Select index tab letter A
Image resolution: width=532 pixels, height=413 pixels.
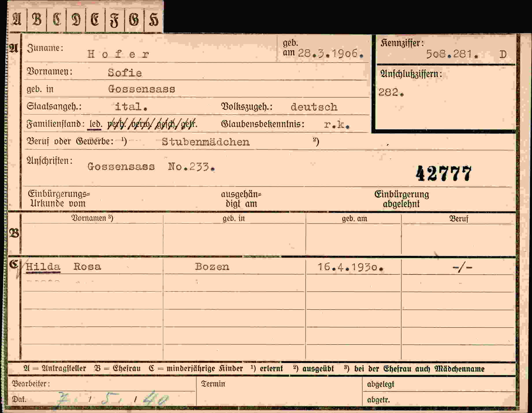17,19
